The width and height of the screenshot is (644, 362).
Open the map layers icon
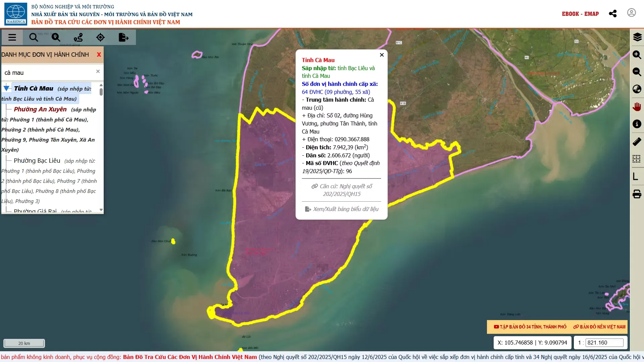click(x=637, y=37)
